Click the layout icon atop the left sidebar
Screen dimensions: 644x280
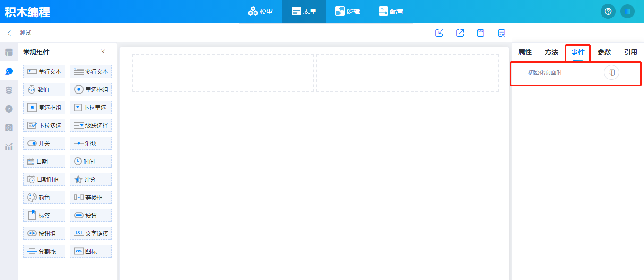coord(9,52)
